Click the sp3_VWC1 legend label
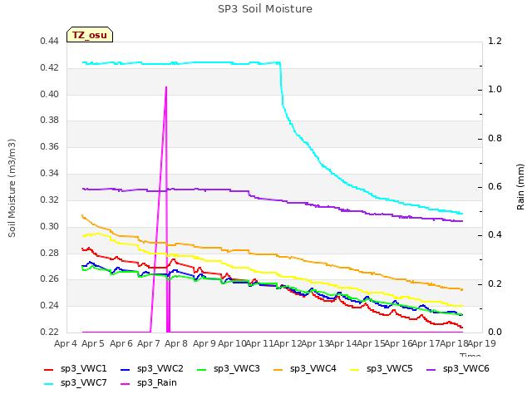Image resolution: width=532 pixels, height=399 pixels. coord(84,368)
